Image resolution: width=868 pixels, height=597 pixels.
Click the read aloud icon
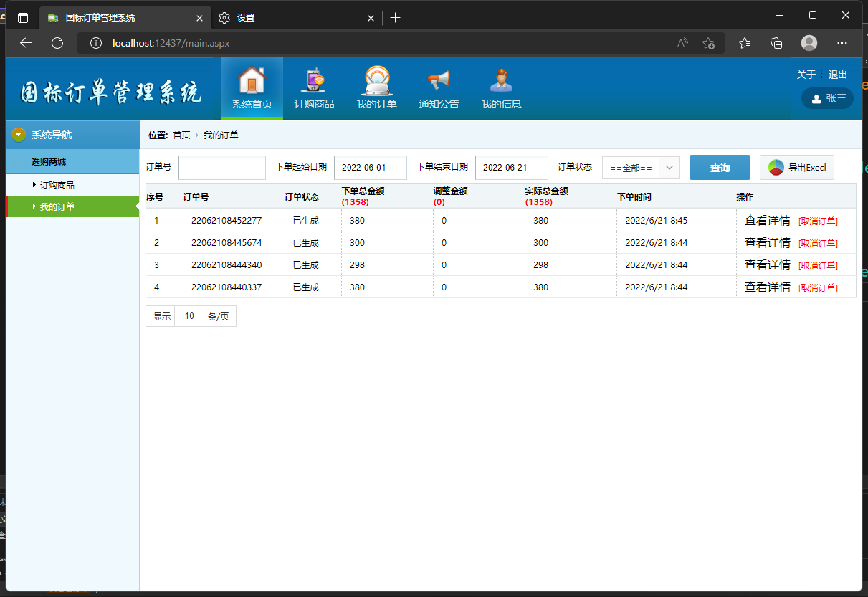682,43
